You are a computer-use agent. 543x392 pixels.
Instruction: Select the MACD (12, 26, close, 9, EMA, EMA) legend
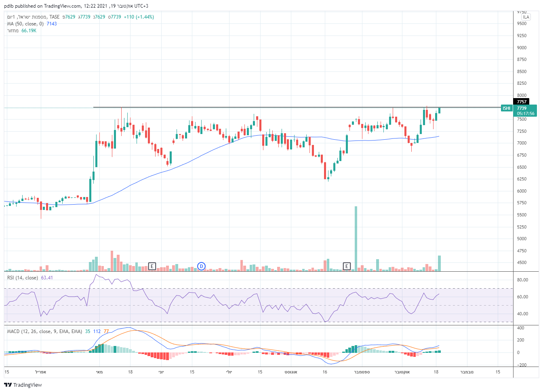(44, 331)
